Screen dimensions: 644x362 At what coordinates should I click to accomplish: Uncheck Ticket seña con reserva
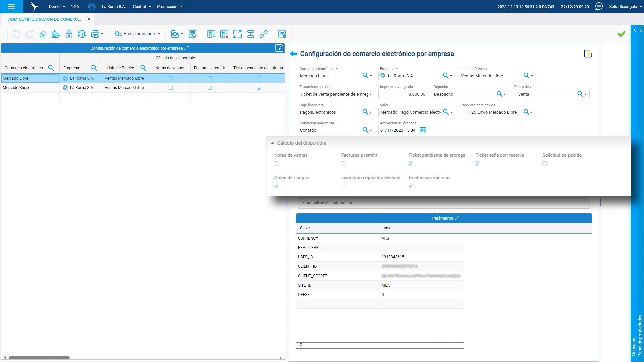tap(477, 164)
